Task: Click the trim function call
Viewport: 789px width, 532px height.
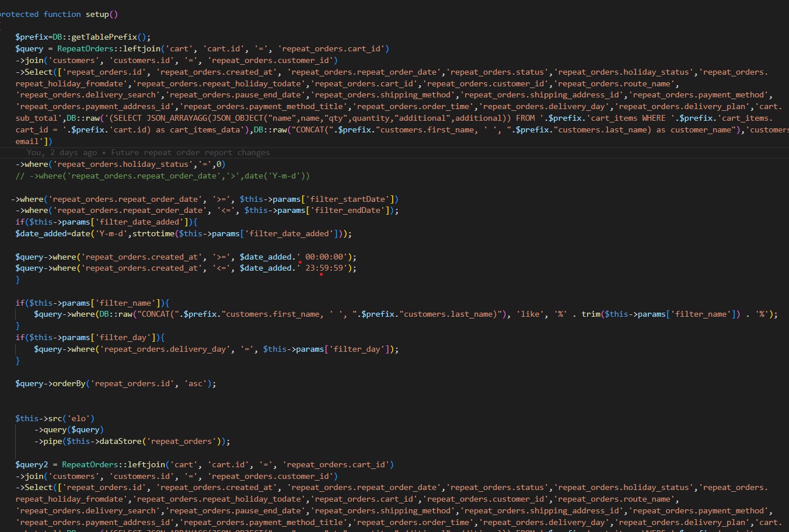Action: click(x=591, y=314)
